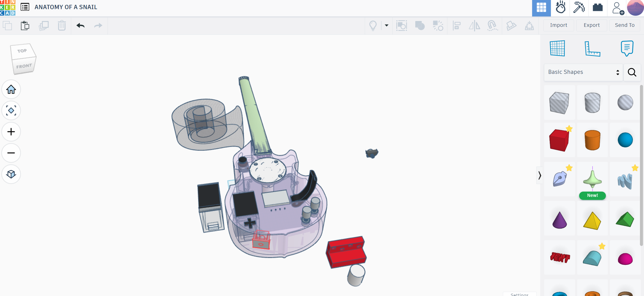
Task: Open the user profile avatar
Action: pyautogui.click(x=635, y=8)
